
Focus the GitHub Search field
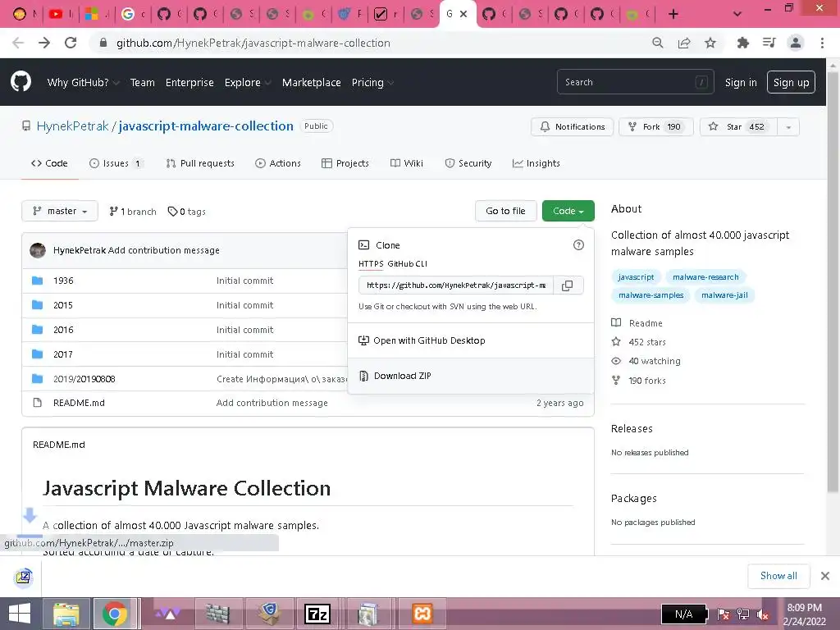click(636, 82)
